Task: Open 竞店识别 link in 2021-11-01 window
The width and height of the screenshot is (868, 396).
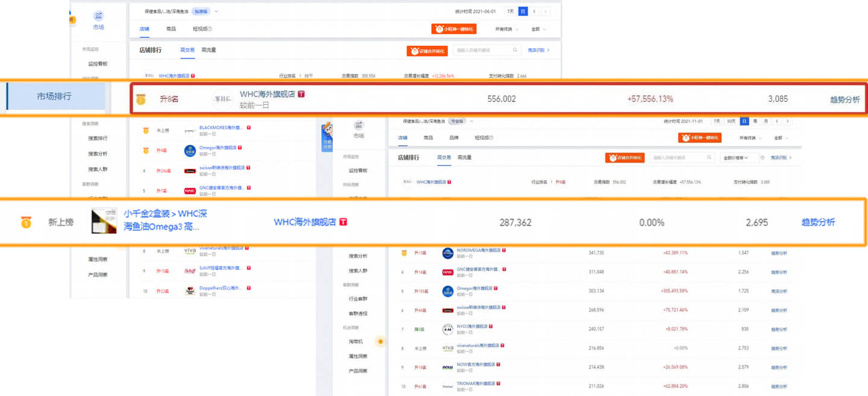Action: tap(782, 157)
